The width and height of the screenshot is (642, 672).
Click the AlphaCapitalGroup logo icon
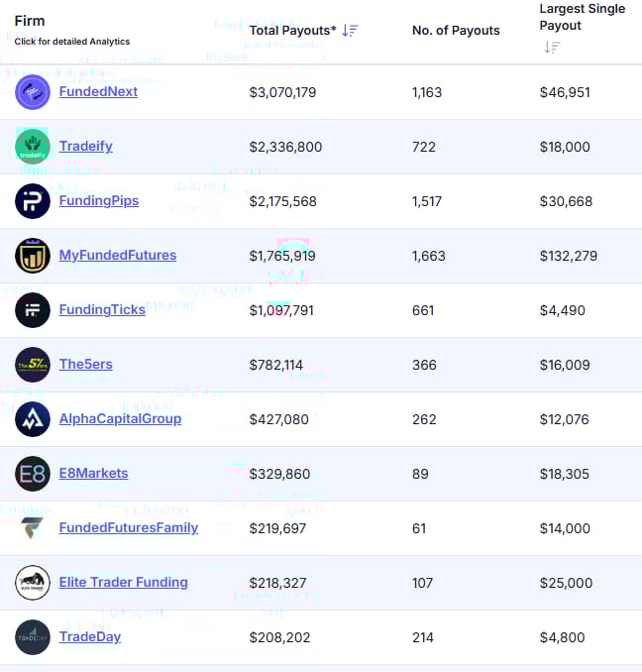33,419
